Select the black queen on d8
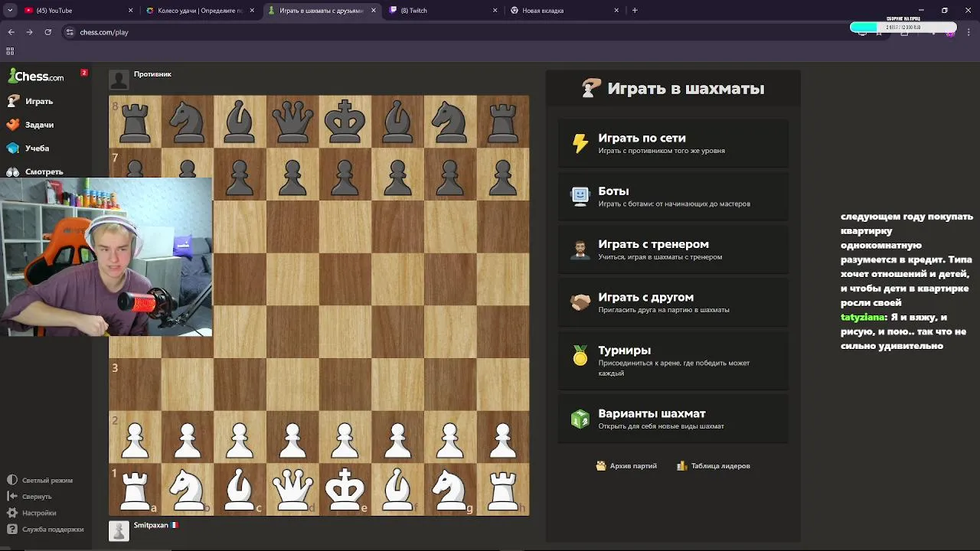This screenshot has height=551, width=980. tap(292, 122)
